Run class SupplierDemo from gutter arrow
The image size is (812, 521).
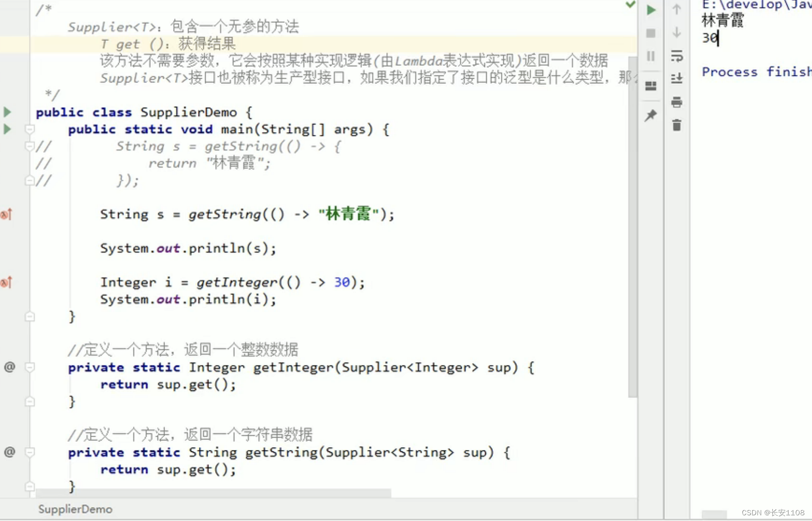[7, 112]
